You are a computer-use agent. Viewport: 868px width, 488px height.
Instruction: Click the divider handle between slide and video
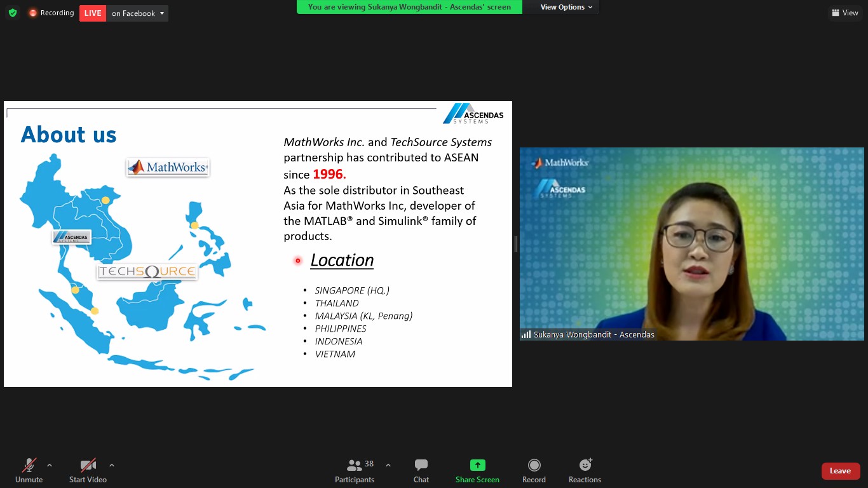(x=516, y=243)
